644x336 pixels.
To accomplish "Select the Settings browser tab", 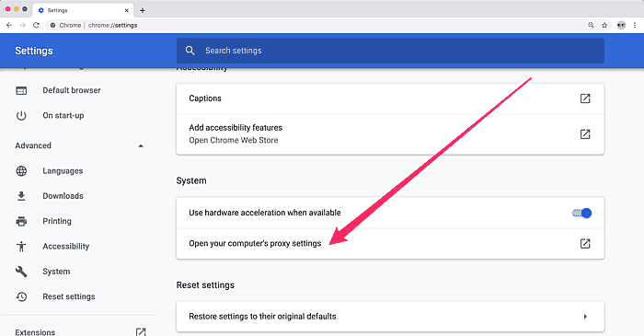I will 83,10.
